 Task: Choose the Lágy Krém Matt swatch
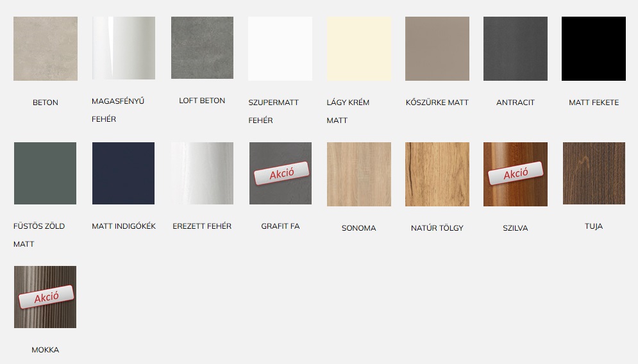coord(359,49)
